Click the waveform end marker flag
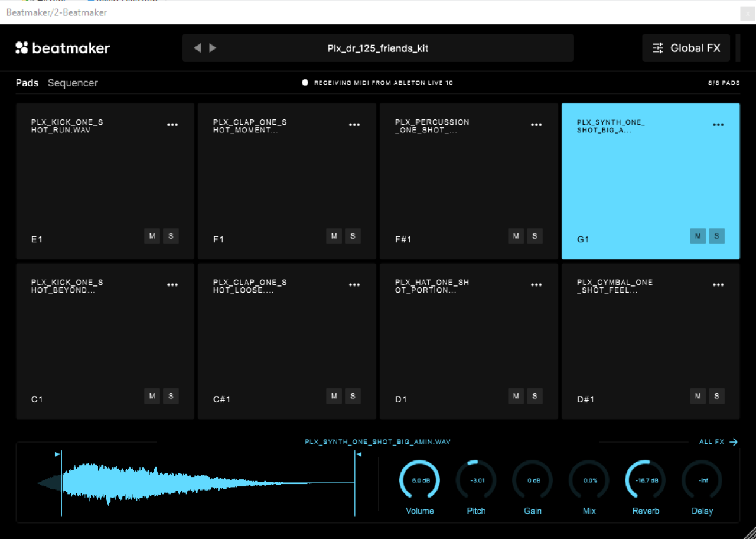The width and height of the screenshot is (756, 539). pyautogui.click(x=359, y=454)
